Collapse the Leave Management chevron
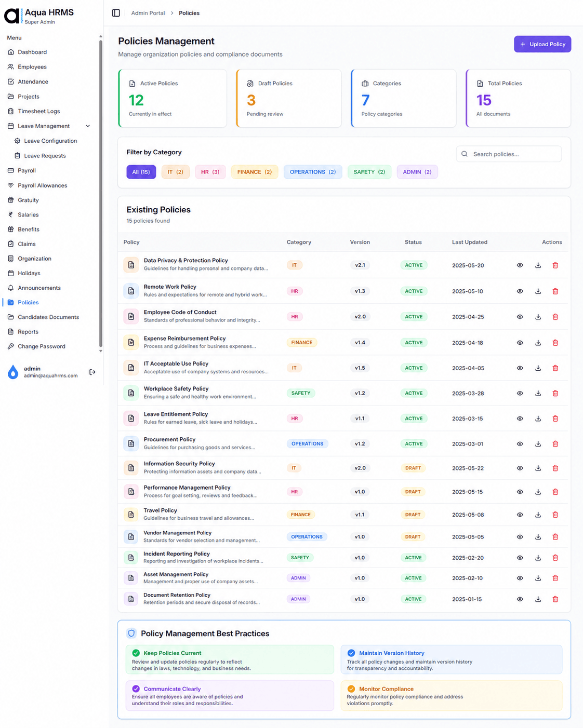This screenshot has width=583, height=728. point(88,126)
